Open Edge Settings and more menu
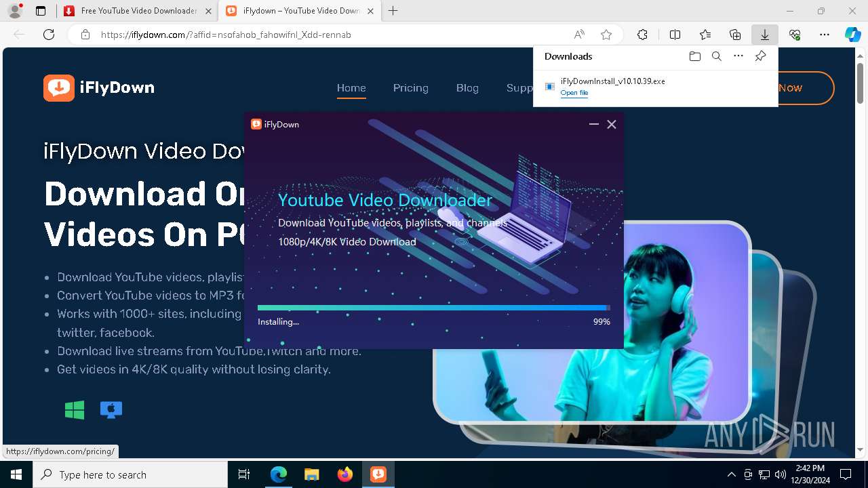This screenshot has width=868, height=488. (x=825, y=35)
